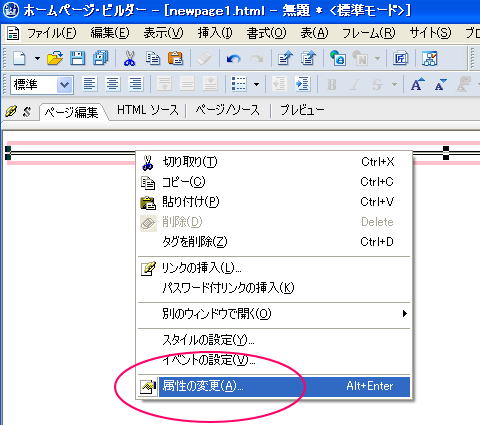Expand the list style dropdown arrow
480x425 pixels.
pos(256,85)
